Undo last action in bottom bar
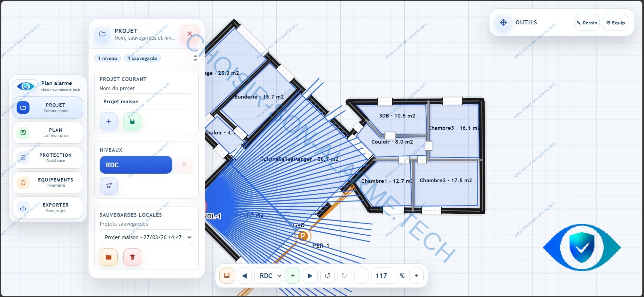 click(x=327, y=276)
